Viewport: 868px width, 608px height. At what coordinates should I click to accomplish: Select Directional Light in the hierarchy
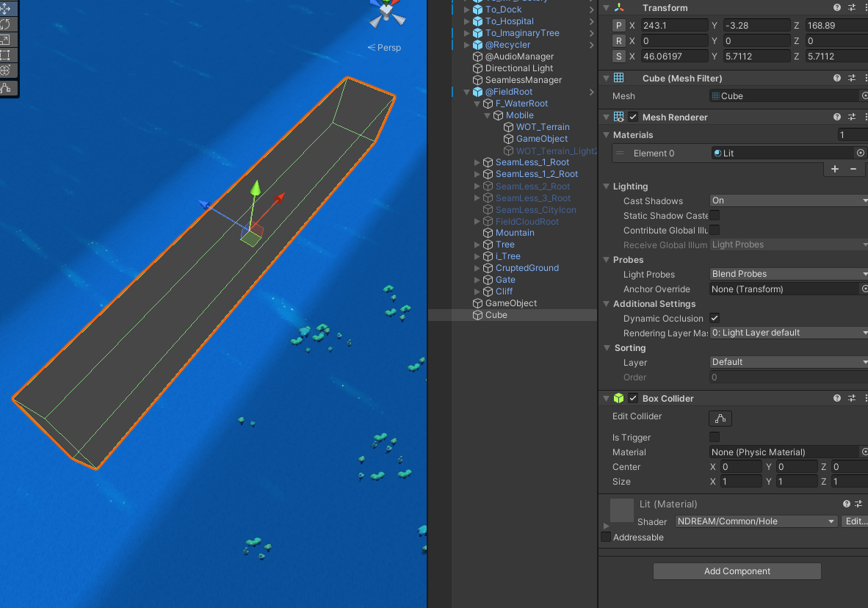click(x=518, y=68)
